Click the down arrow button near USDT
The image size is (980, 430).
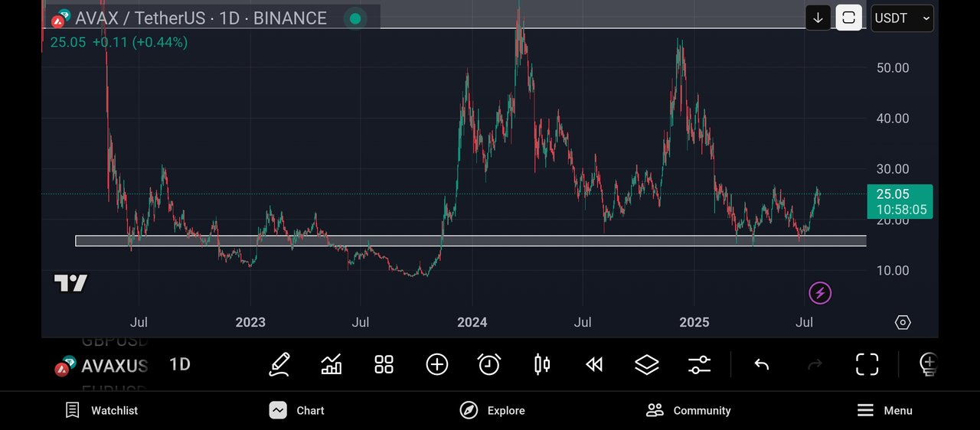click(x=818, y=18)
